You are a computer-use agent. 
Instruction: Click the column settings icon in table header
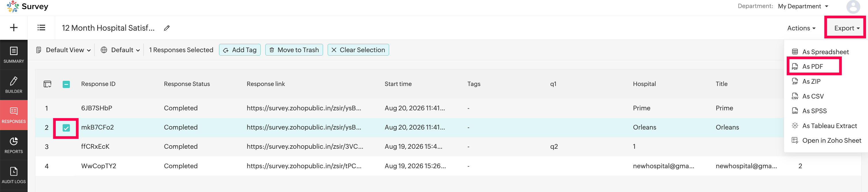coord(47,84)
